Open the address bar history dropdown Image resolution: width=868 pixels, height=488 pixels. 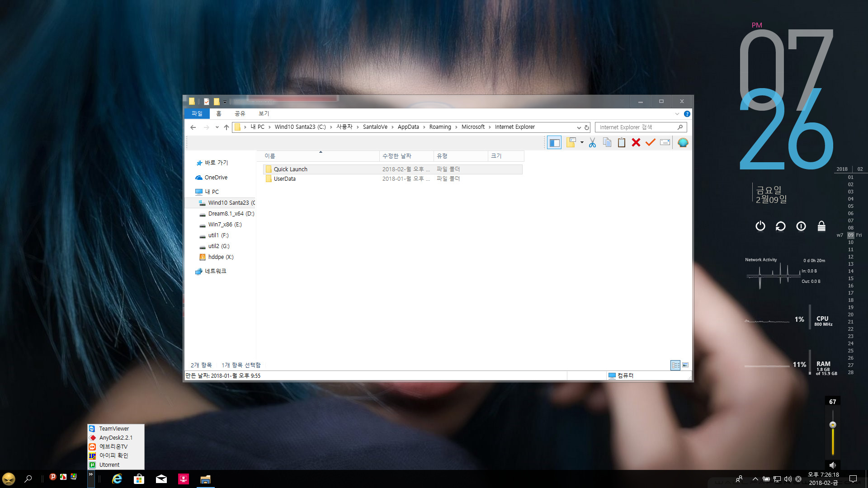579,127
